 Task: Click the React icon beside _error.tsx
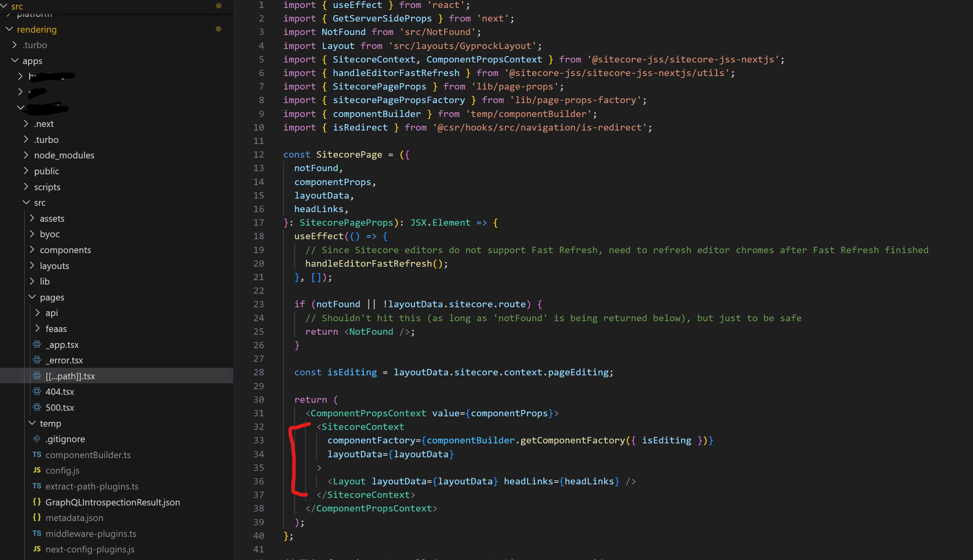(x=37, y=360)
